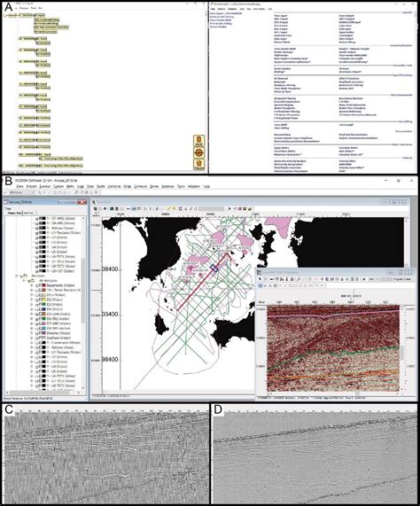
Task: Toggle the D4 horizon checkbox
Action: 37,309
